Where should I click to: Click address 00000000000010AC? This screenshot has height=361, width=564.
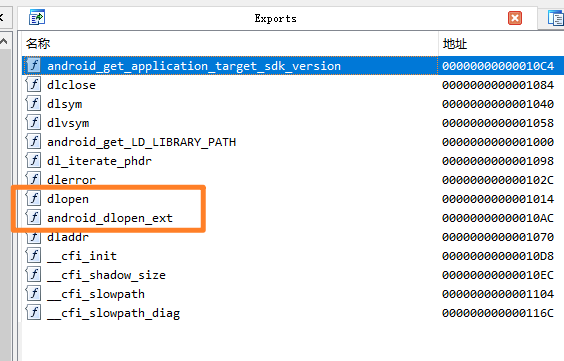[x=498, y=218]
